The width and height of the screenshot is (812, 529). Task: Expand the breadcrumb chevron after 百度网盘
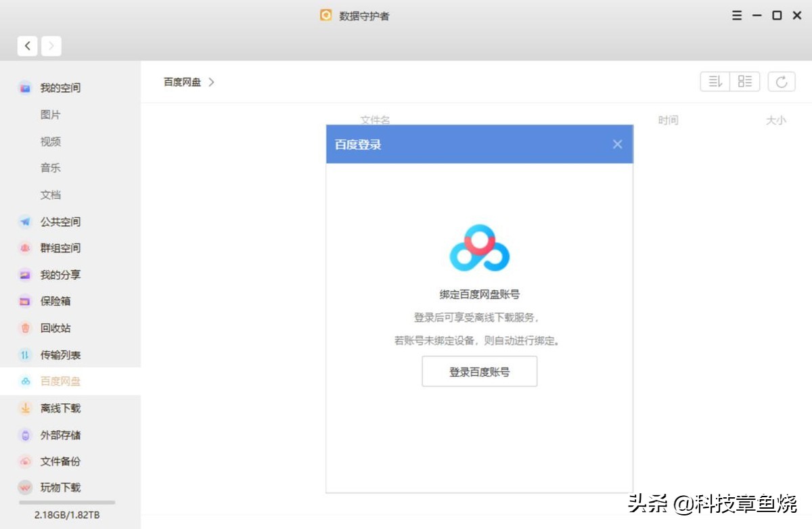211,82
